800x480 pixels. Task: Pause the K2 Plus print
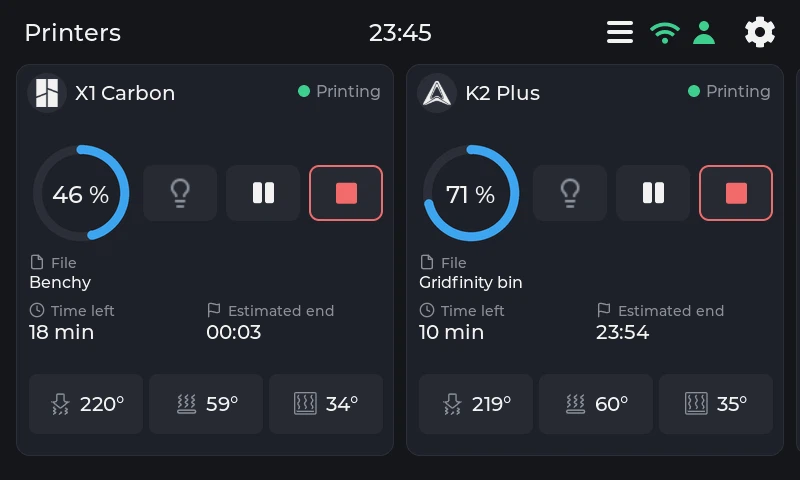click(x=653, y=193)
